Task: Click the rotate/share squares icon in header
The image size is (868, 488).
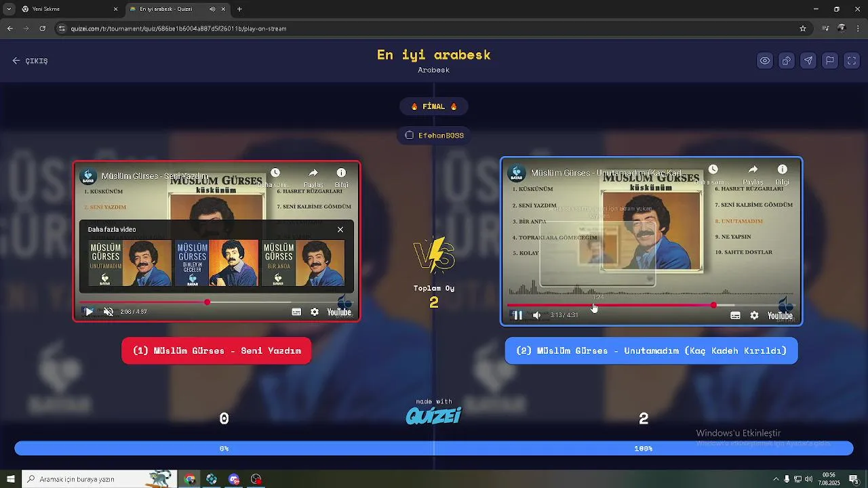Action: pos(787,60)
